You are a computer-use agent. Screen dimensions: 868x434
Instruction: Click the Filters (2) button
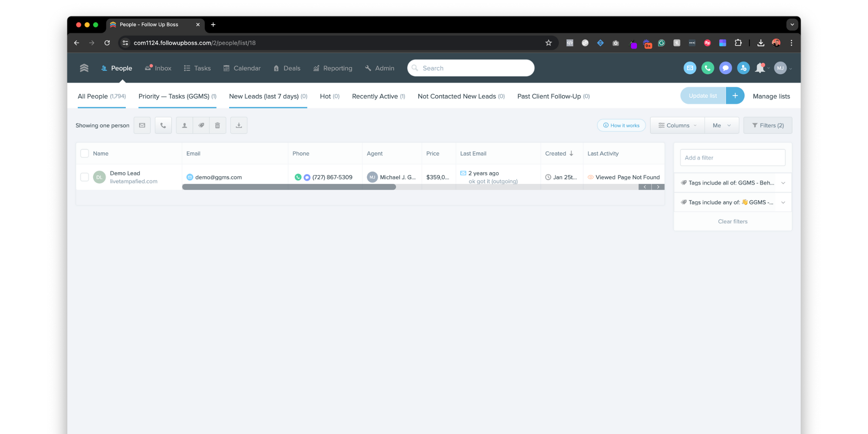768,125
